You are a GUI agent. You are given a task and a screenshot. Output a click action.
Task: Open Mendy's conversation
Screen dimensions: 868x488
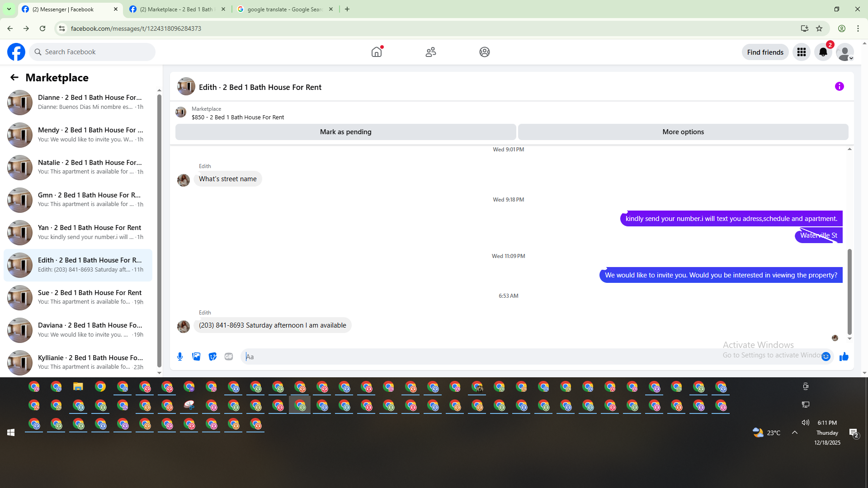[x=78, y=135]
